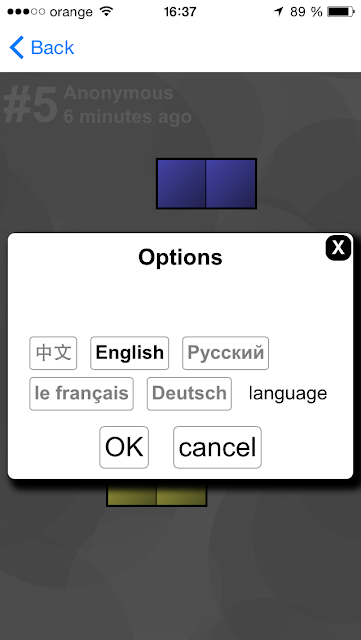
Task: Switch language to Русский
Action: click(225, 353)
